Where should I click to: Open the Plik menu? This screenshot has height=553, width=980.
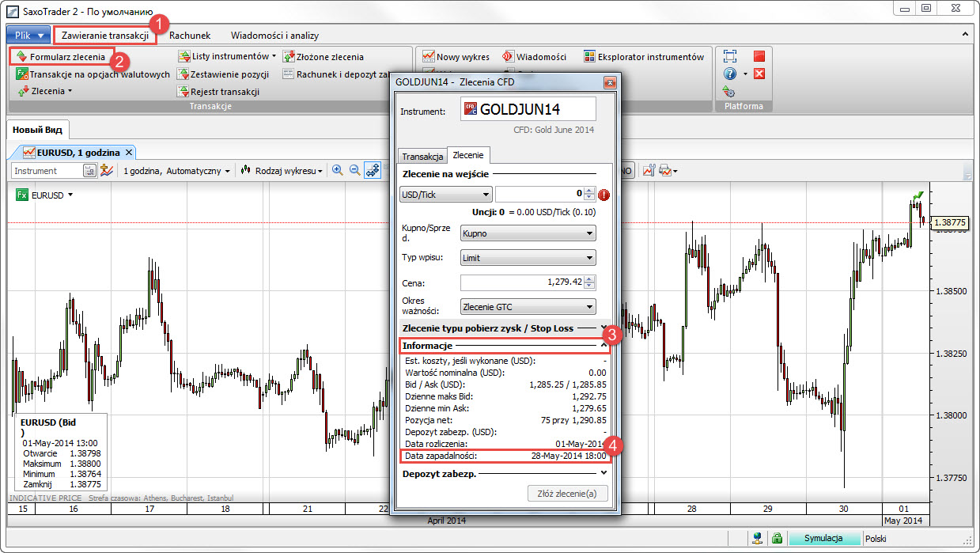coord(29,35)
